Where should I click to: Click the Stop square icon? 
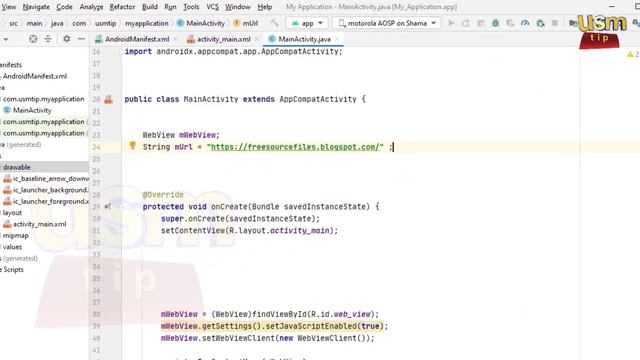coord(555,23)
